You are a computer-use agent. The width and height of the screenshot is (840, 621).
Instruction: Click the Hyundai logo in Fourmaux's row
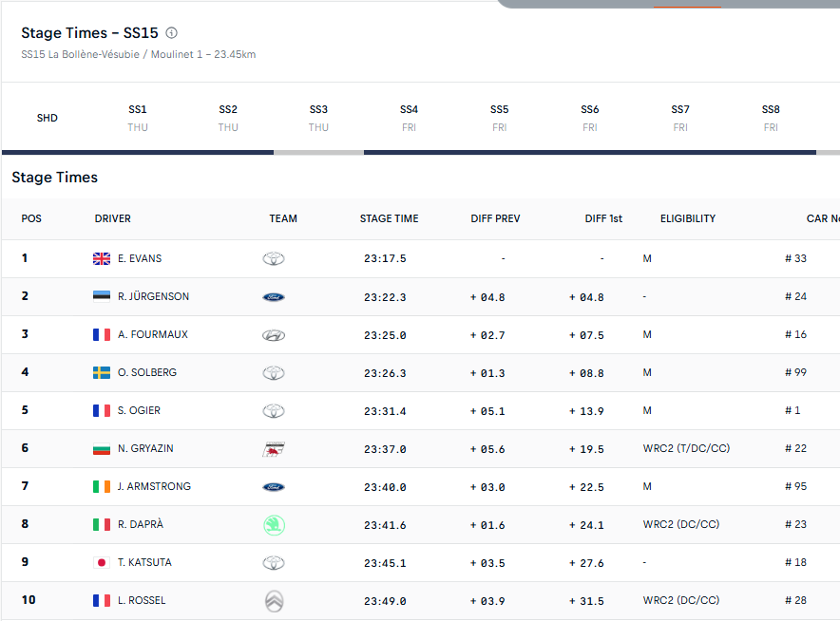coord(274,335)
